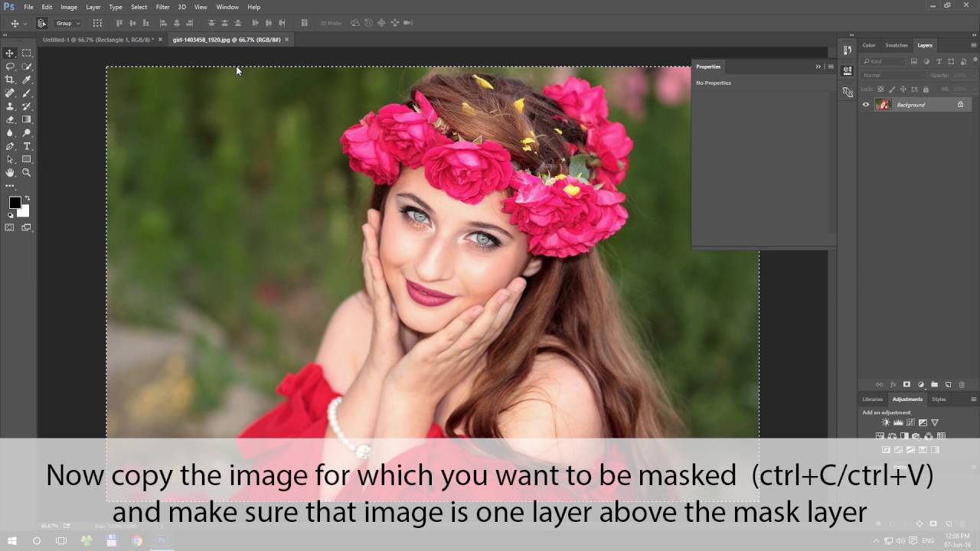Switch to the Untitled-1 document tab
The width and height of the screenshot is (980, 551).
point(97,40)
